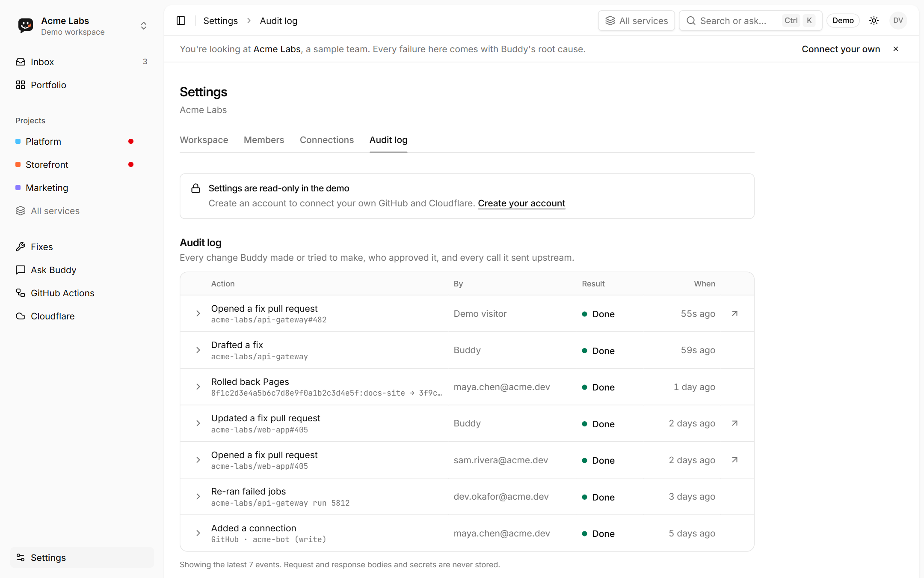Image resolution: width=924 pixels, height=578 pixels.
Task: Click the When column header
Action: click(x=705, y=284)
